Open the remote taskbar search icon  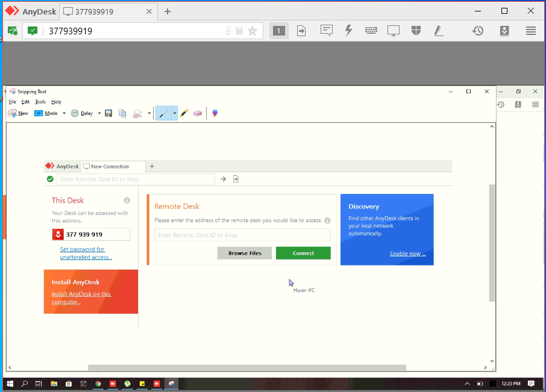pos(24,384)
